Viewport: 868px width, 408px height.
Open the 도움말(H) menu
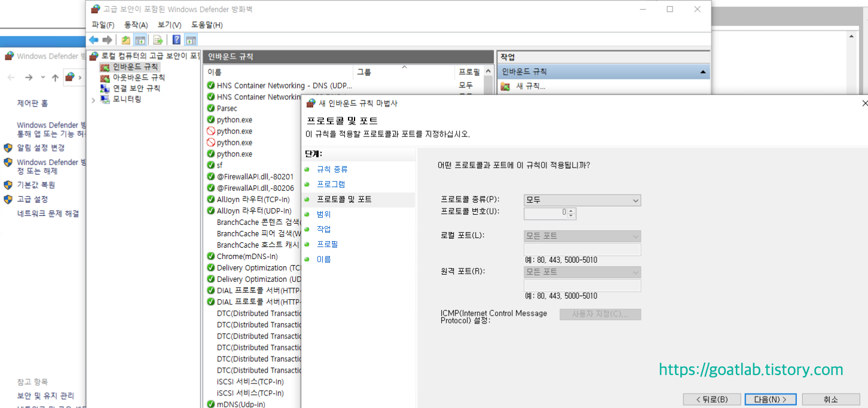(x=207, y=25)
